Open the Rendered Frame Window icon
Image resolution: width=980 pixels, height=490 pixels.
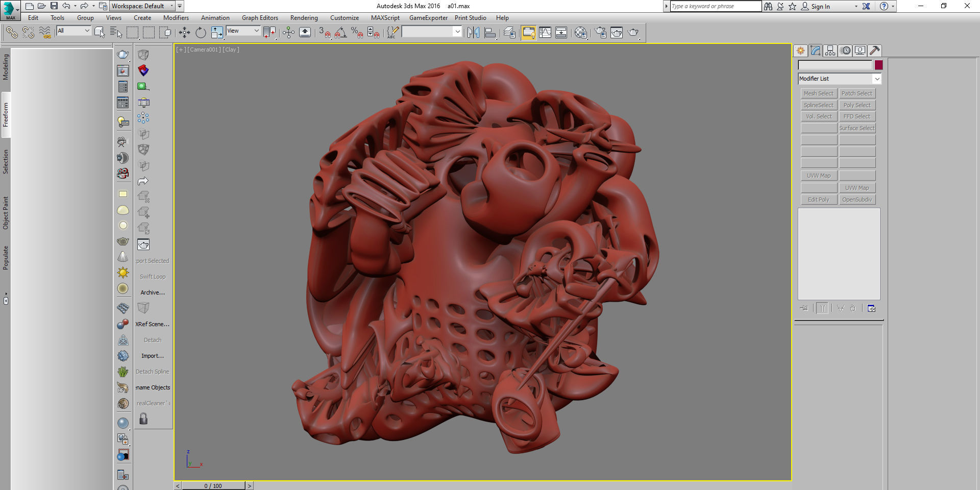click(617, 33)
